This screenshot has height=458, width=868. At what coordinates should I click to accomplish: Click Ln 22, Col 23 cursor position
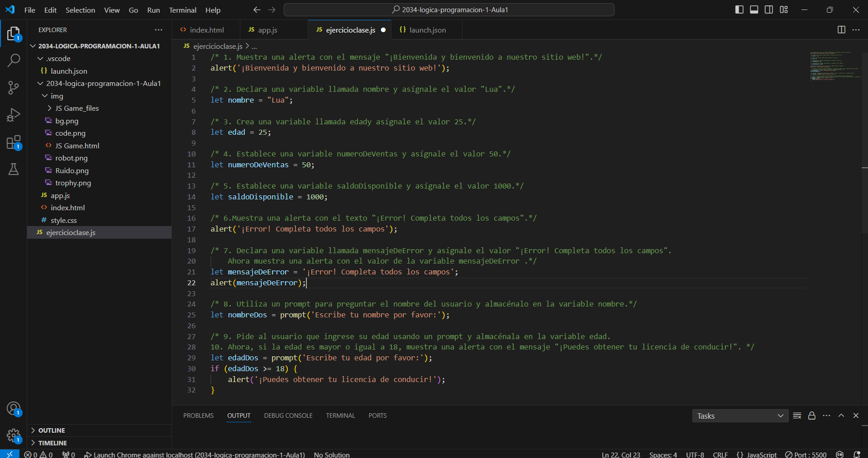pos(621,454)
